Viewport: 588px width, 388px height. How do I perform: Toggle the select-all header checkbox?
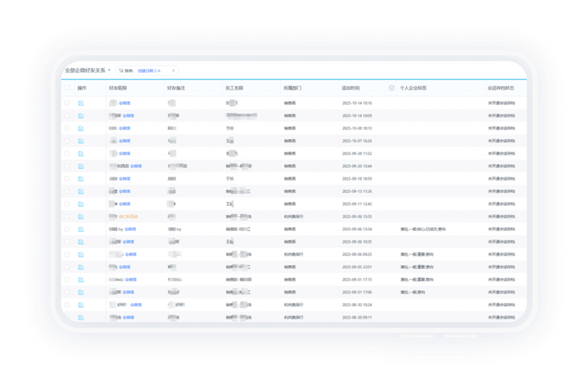coord(67,88)
